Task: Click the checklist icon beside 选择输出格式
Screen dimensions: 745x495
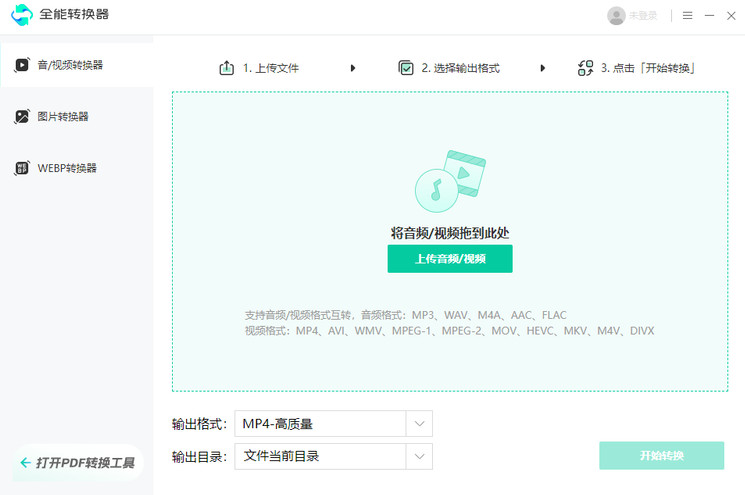Action: point(406,68)
